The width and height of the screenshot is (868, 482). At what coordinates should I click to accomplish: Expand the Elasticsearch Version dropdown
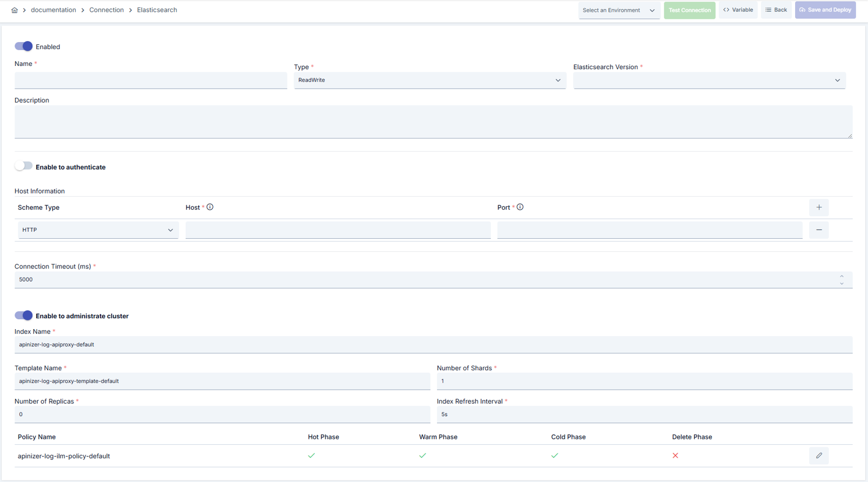pyautogui.click(x=709, y=81)
